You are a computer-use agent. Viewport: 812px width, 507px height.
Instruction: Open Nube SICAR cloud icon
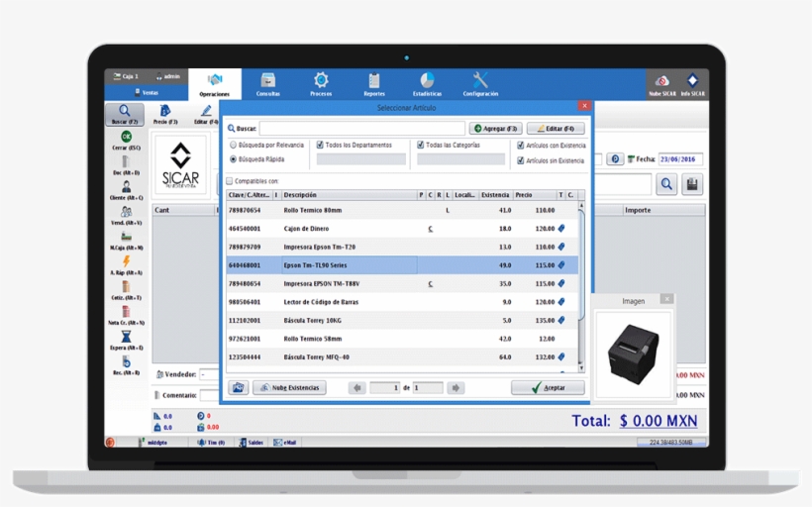[x=661, y=82]
